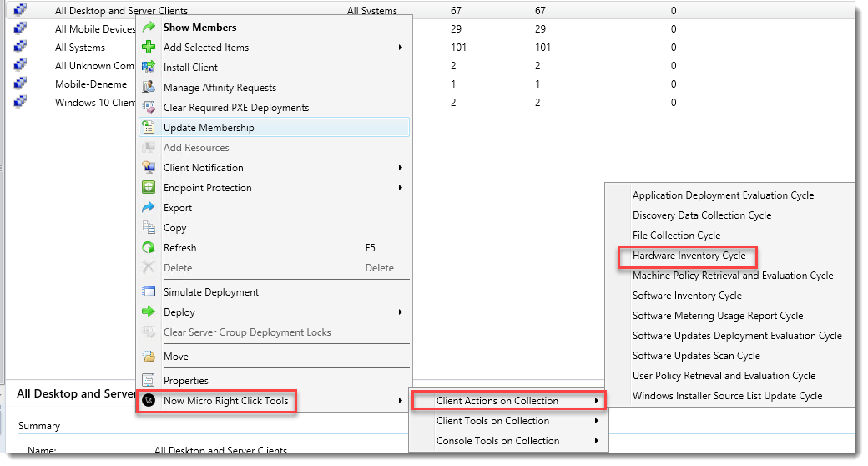Expand the Deploy submenu arrow

coord(401,312)
